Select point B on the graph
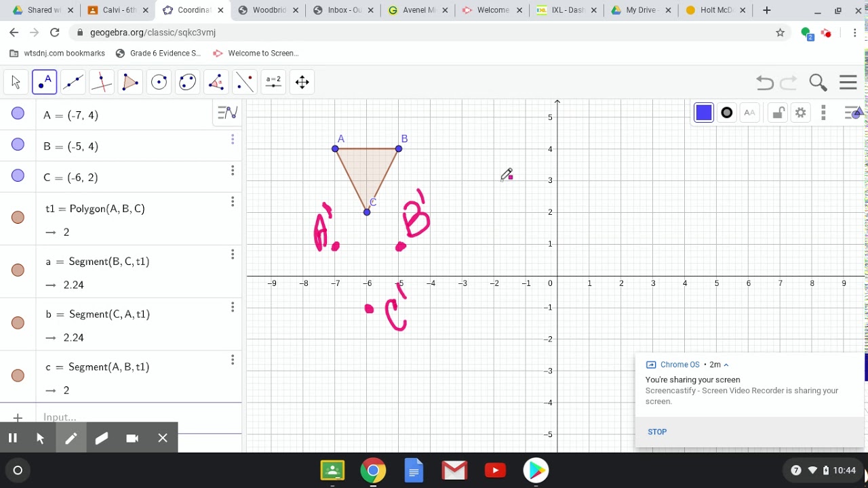This screenshot has height=488, width=868. point(399,148)
